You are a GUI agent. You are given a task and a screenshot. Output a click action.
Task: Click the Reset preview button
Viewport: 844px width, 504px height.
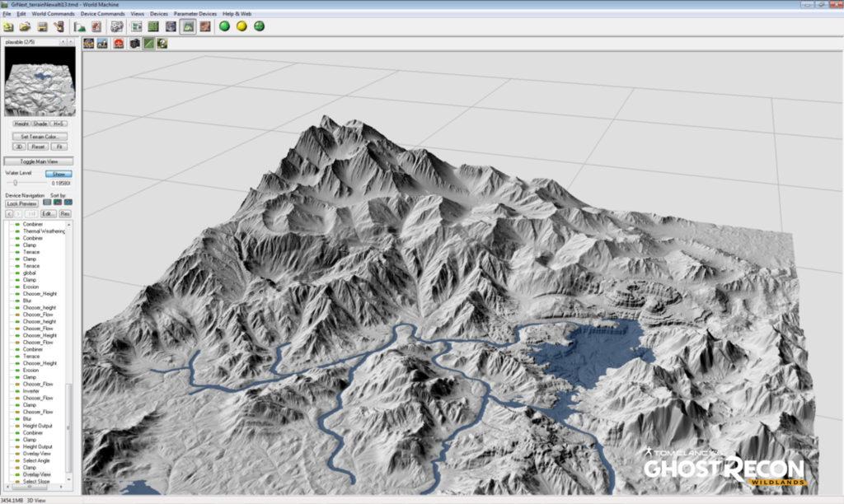38,147
